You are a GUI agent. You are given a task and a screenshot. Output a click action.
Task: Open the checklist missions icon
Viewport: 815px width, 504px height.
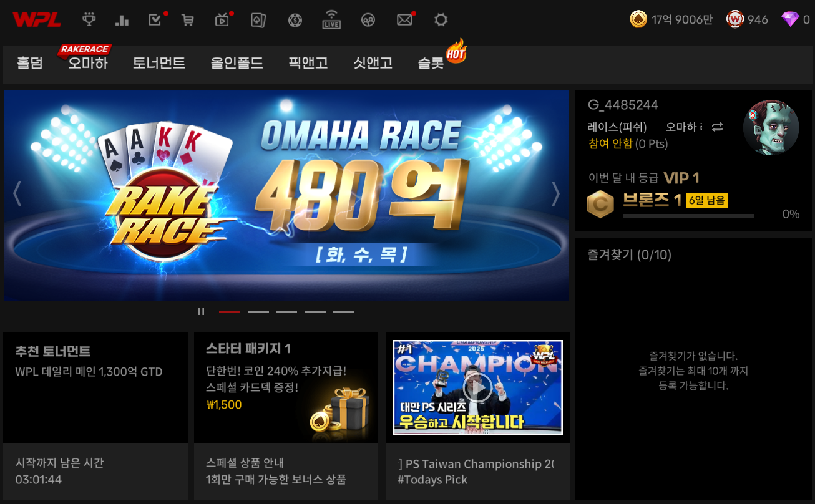coord(155,20)
